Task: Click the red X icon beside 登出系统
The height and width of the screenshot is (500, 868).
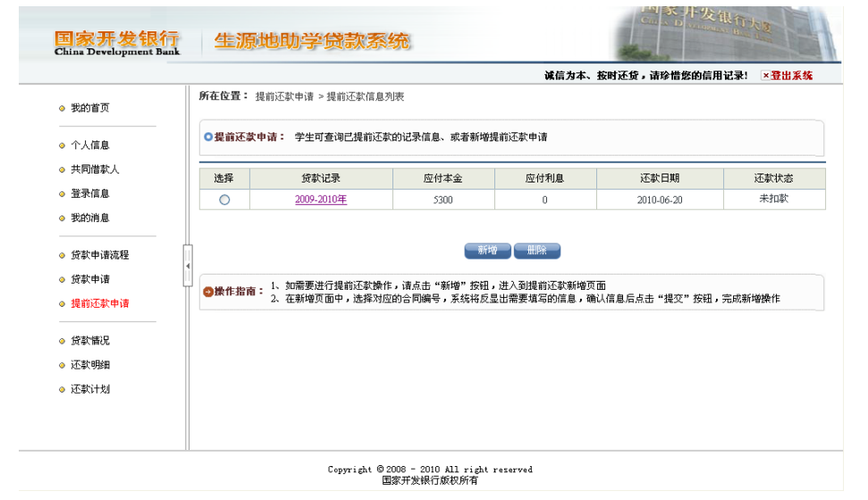Action: (x=765, y=76)
